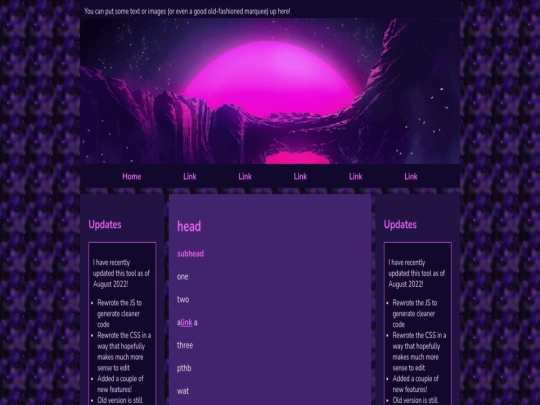Screen dimensions: 540x405
Task: Click 'August 2022!' text in right sidebar
Action: (x=406, y=284)
